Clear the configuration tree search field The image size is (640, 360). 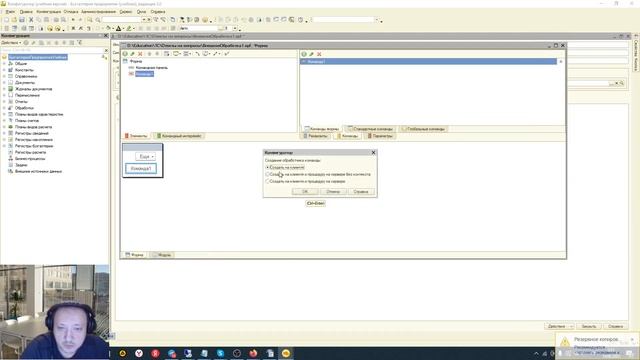coord(106,50)
